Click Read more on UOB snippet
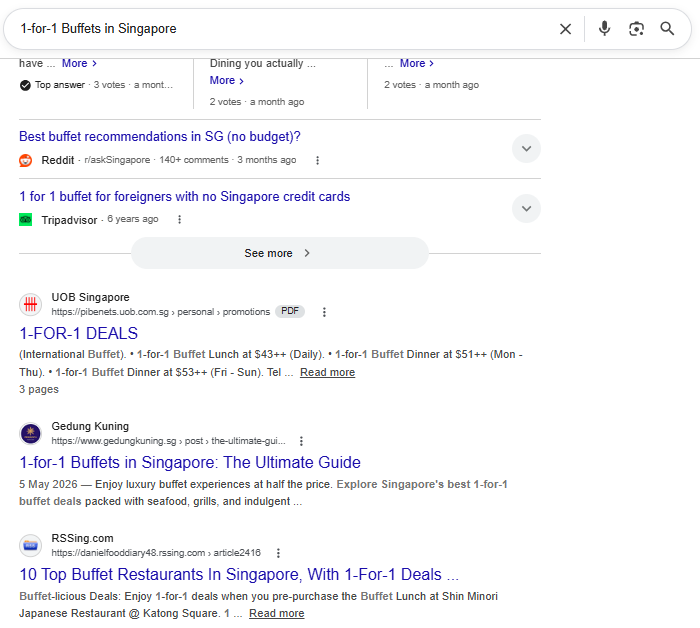The height and width of the screenshot is (628, 700). pyautogui.click(x=327, y=372)
